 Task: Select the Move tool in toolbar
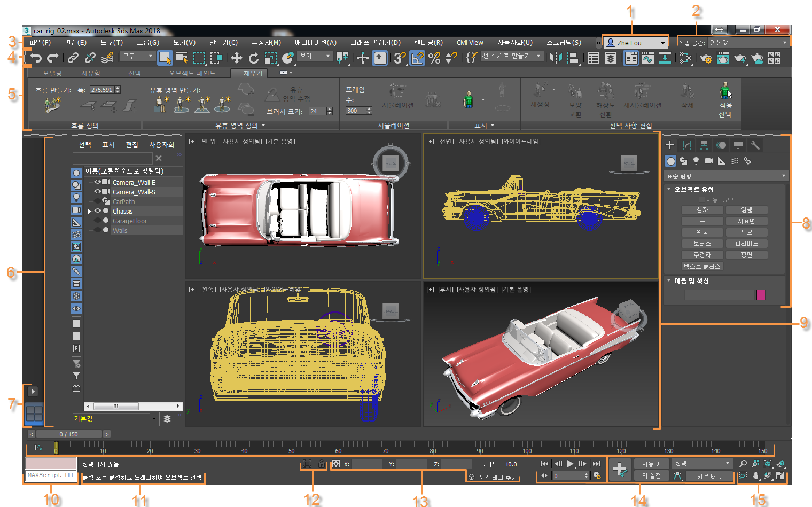tap(236, 58)
